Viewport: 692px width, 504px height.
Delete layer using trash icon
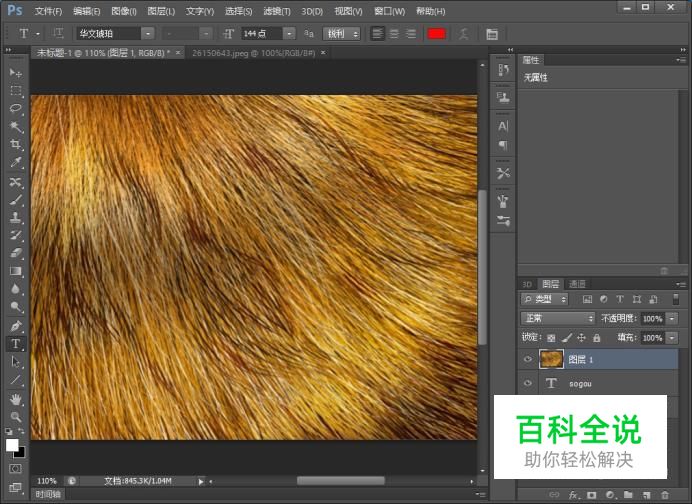pyautogui.click(x=665, y=495)
